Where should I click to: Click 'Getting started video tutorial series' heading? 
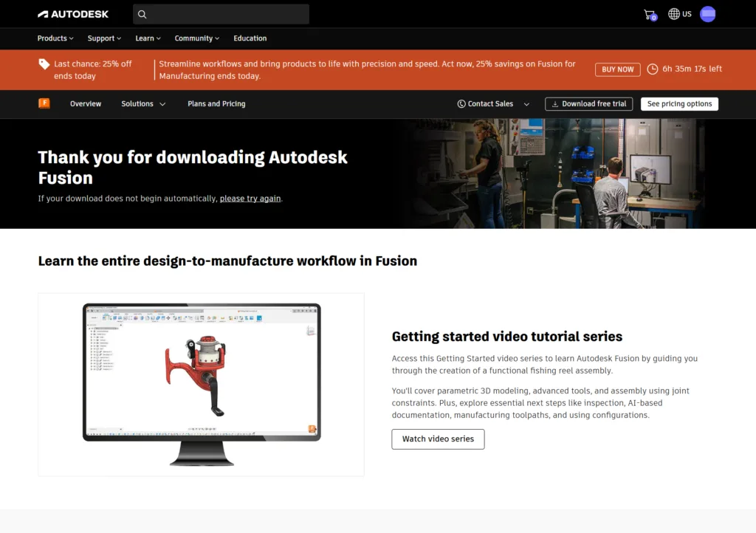tap(506, 337)
